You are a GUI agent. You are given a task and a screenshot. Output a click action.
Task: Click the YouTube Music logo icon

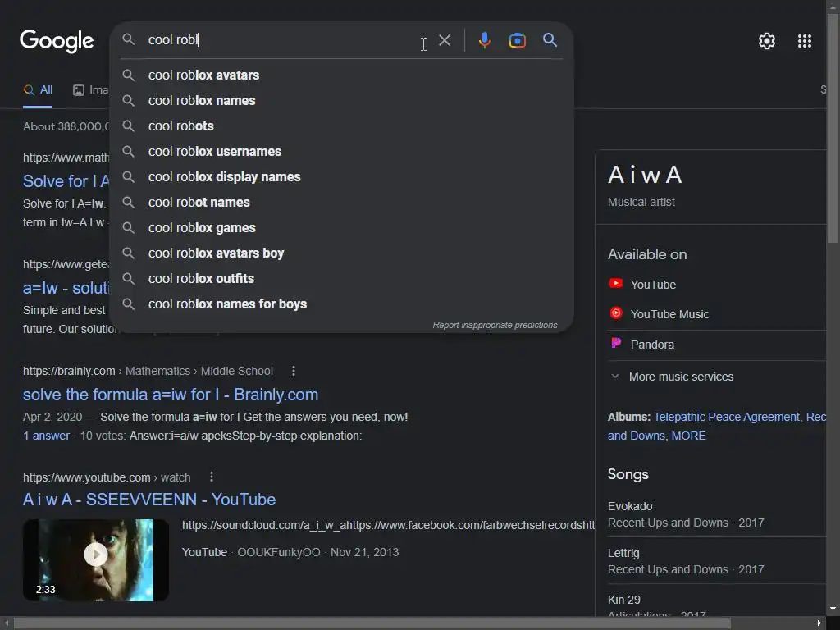coord(616,313)
